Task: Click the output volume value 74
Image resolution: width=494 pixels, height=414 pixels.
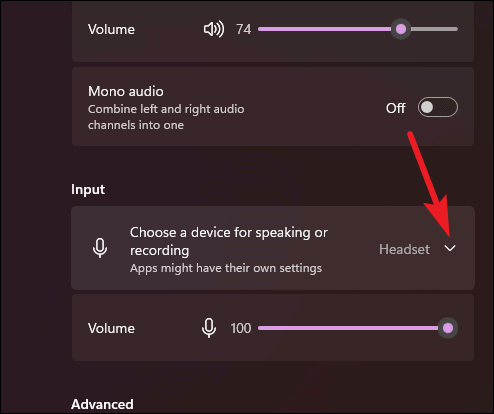Action: (x=244, y=29)
